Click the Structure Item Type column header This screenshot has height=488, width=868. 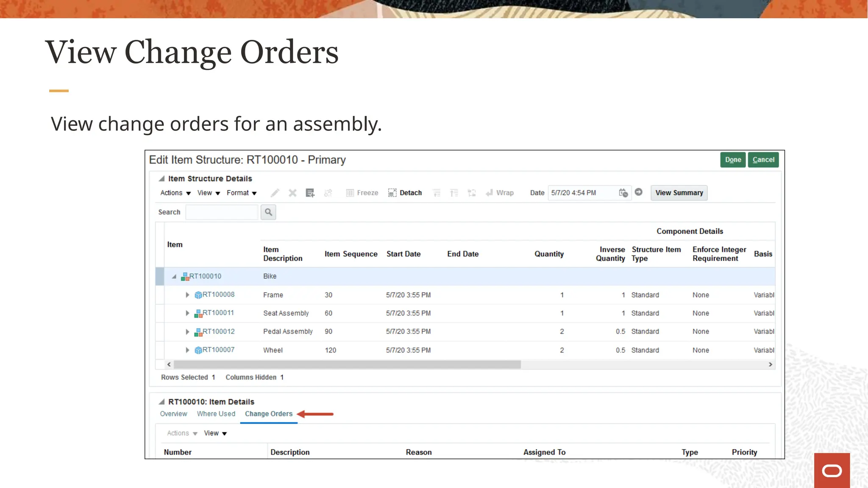tap(656, 254)
